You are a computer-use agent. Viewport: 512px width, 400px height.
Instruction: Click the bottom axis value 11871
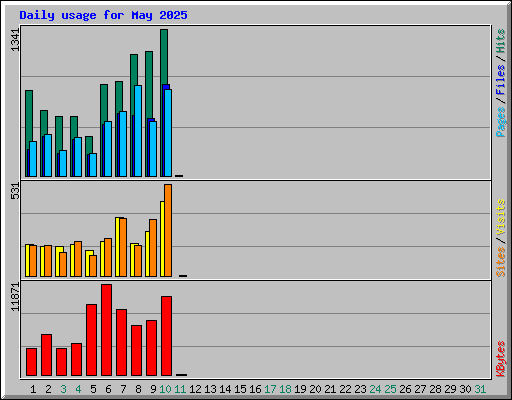15,297
